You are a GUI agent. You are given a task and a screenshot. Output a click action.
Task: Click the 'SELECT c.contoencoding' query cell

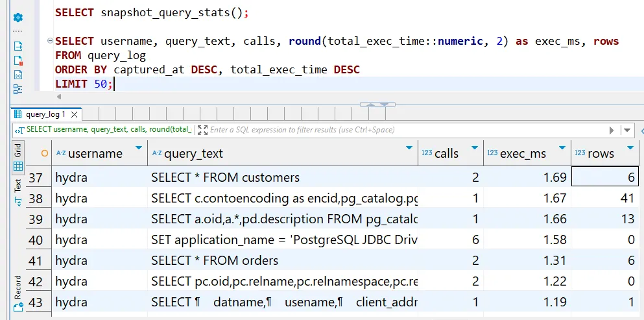click(x=283, y=198)
